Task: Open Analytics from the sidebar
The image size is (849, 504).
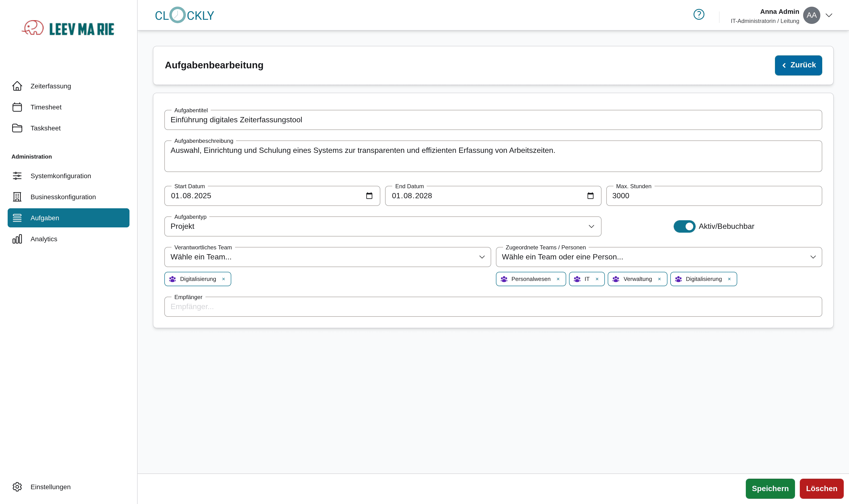Action: pos(44,239)
